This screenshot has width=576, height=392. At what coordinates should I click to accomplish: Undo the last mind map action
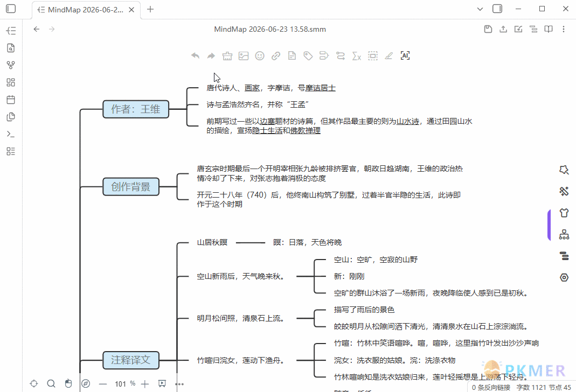tap(195, 56)
